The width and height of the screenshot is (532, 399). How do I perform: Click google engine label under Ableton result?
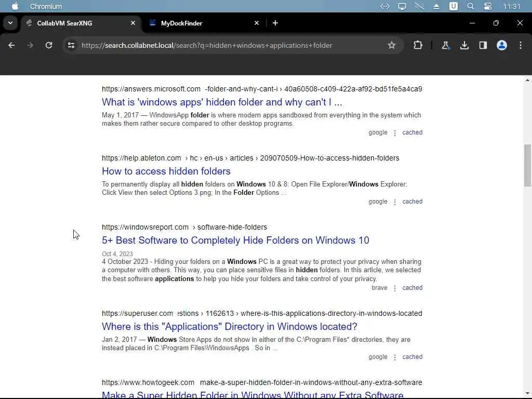click(x=378, y=202)
